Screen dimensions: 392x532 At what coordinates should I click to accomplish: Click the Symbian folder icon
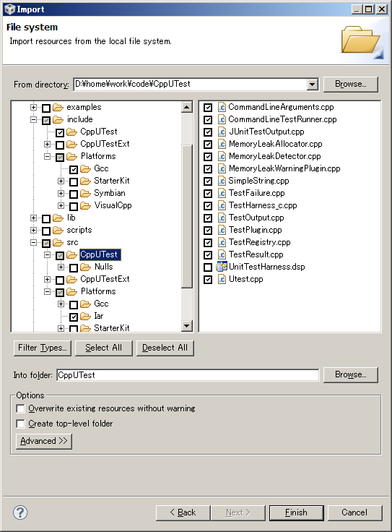click(85, 194)
